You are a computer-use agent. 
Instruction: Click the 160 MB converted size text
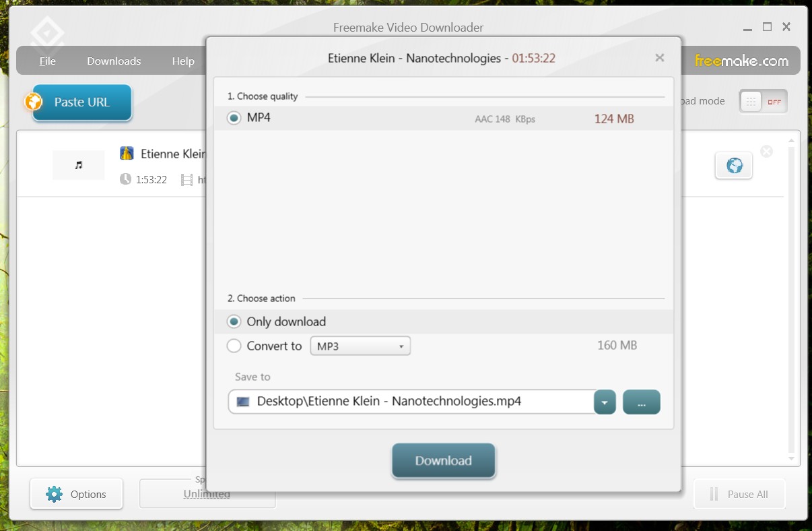tap(617, 346)
